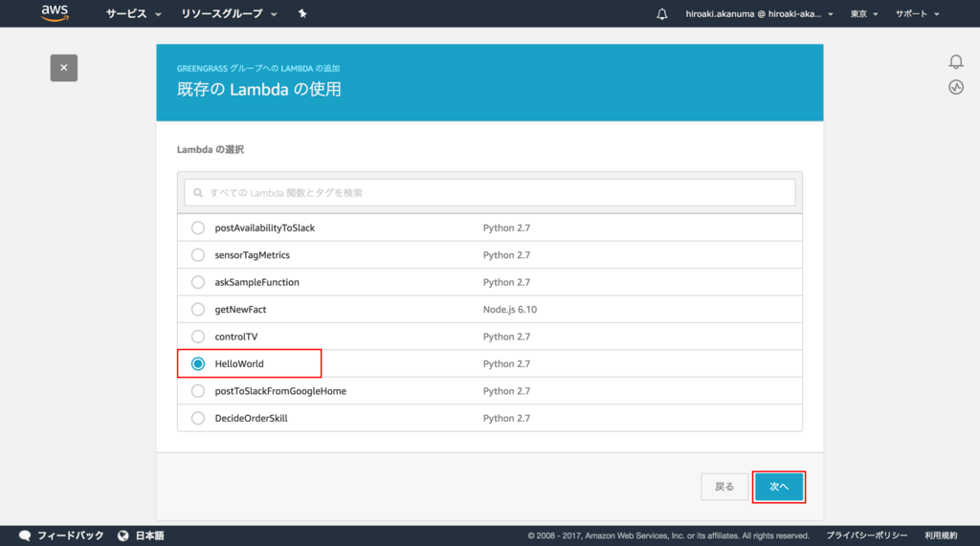Click the search magnifier icon
980x546 pixels.
point(198,192)
